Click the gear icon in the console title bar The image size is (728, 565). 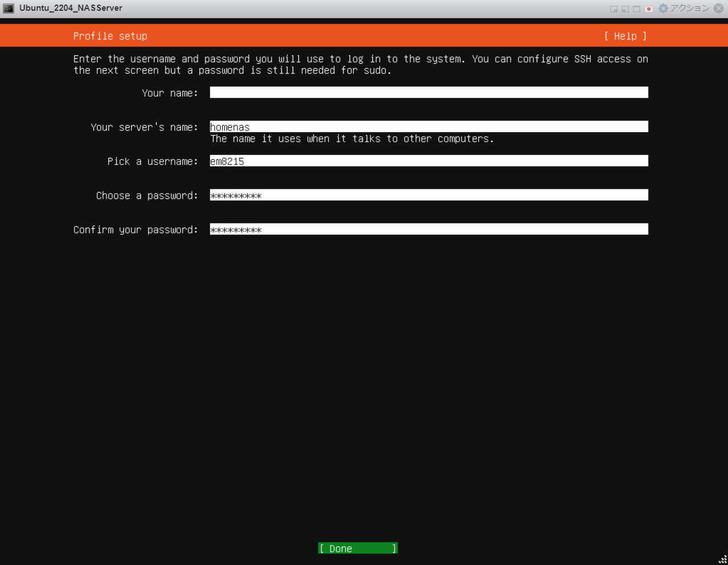[663, 8]
